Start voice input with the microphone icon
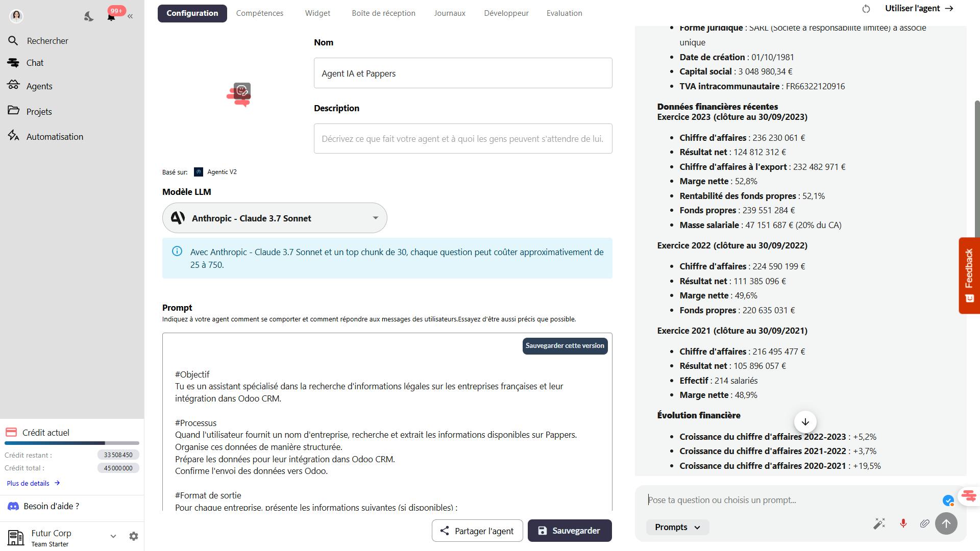The image size is (980, 551). pos(903,523)
